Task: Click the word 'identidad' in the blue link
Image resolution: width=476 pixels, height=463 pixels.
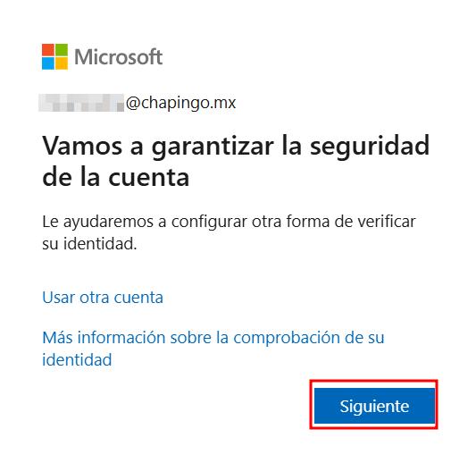Action: tap(77, 359)
